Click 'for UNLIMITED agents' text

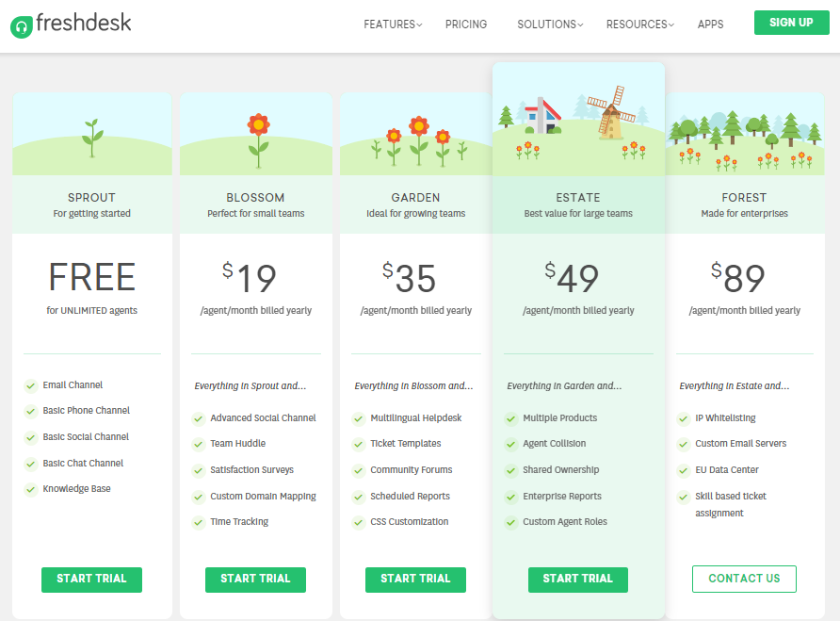91,311
